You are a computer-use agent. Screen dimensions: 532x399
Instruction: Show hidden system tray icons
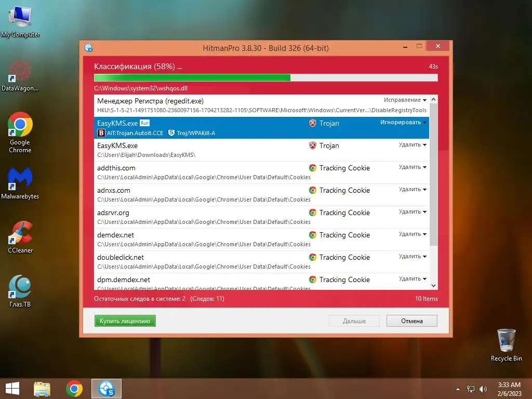[x=458, y=389]
